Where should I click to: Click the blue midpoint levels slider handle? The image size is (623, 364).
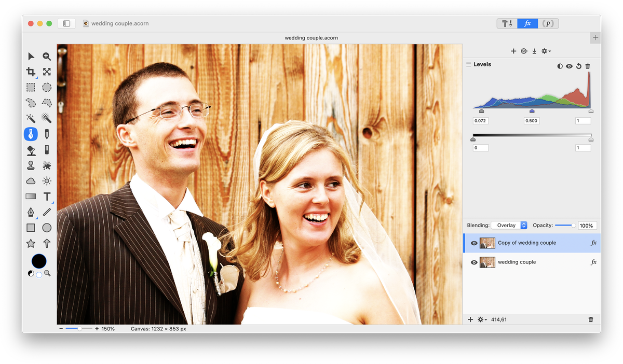(532, 111)
